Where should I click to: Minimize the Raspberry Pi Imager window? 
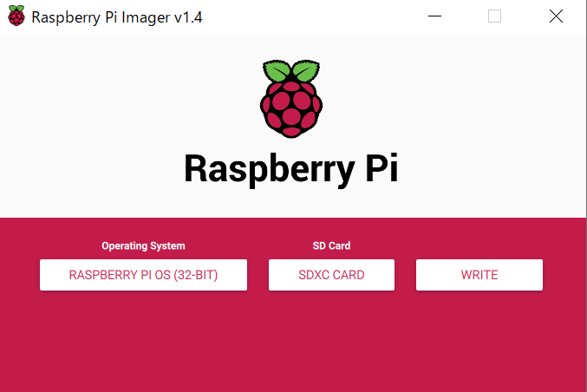434,16
